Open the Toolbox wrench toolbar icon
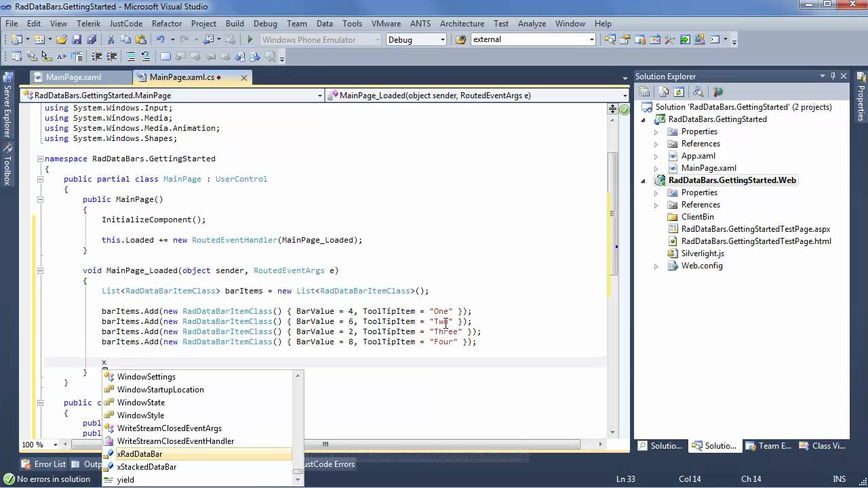This screenshot has width=868, height=488. [670, 39]
